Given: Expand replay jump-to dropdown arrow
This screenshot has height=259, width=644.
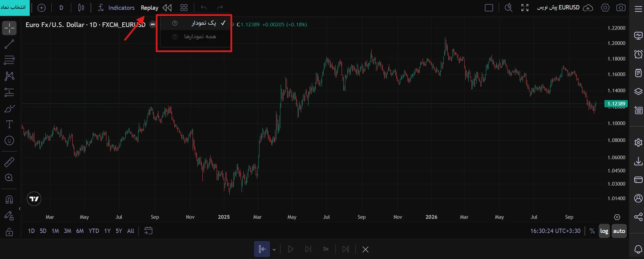Looking at the screenshot, I should [274, 250].
